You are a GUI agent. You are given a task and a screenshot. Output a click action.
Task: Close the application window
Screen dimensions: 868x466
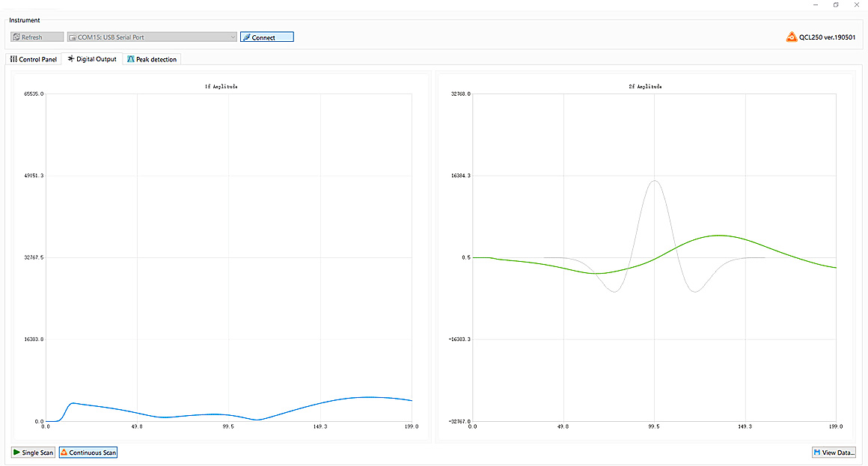click(x=858, y=4)
